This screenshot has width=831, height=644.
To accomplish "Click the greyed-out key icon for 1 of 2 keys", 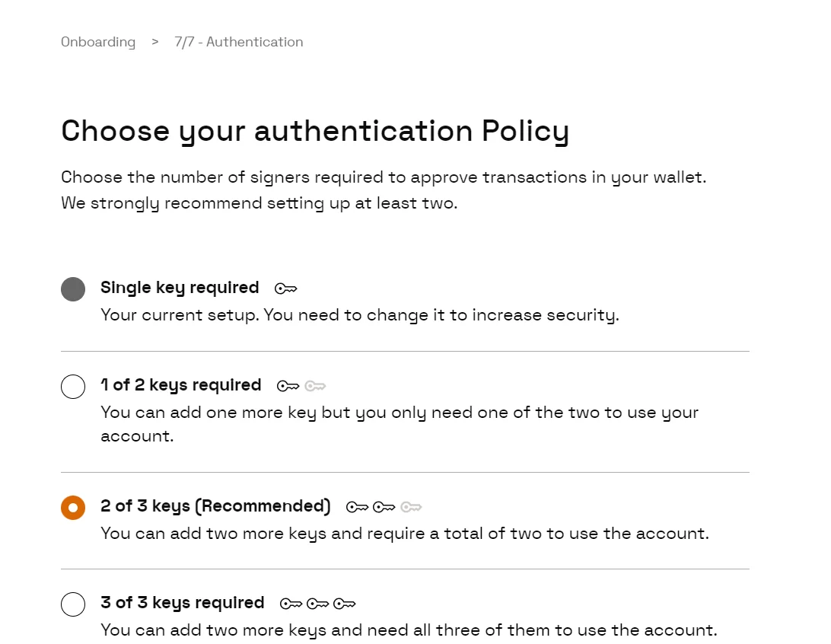I will 315,386.
